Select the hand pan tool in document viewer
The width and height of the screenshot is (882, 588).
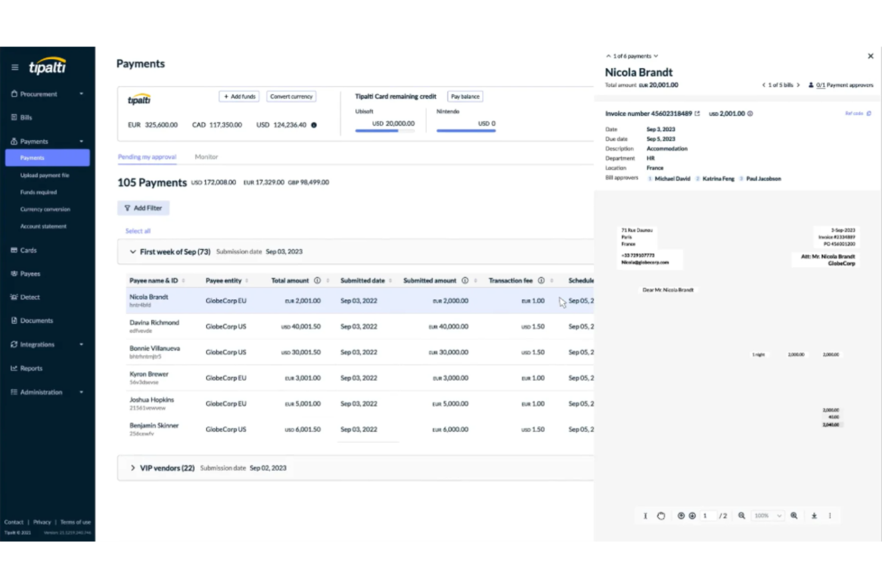pyautogui.click(x=661, y=516)
